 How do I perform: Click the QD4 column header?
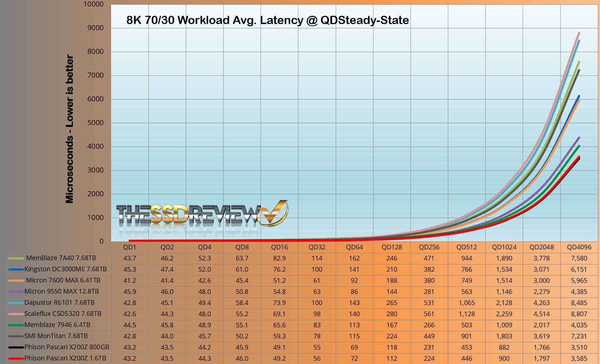[x=205, y=247]
